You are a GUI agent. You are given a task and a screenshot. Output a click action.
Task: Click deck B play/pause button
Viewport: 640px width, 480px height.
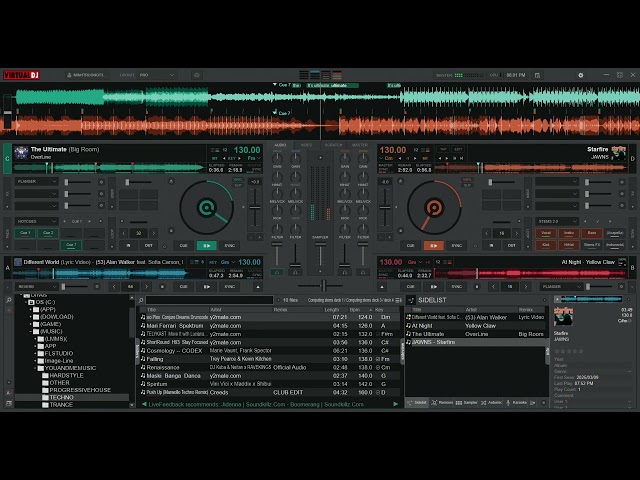coord(433,287)
